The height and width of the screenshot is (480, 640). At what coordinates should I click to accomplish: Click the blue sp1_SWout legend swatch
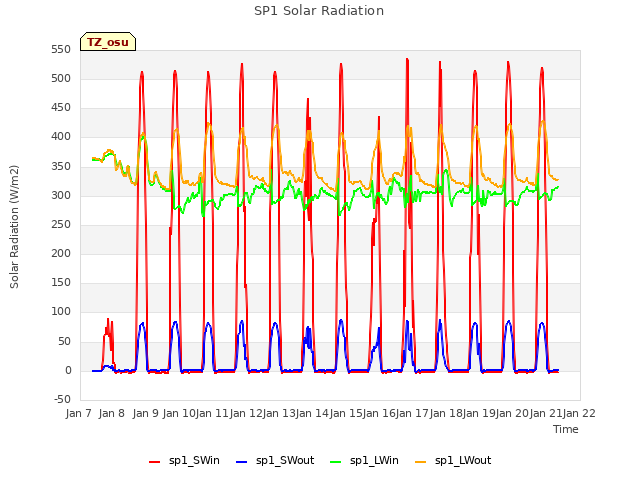tap(242, 461)
